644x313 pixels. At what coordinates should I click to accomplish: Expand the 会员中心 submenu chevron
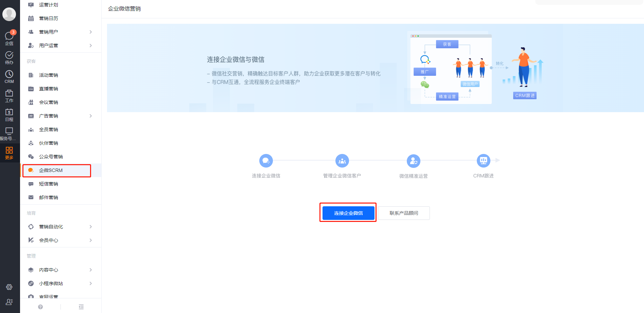[91, 240]
